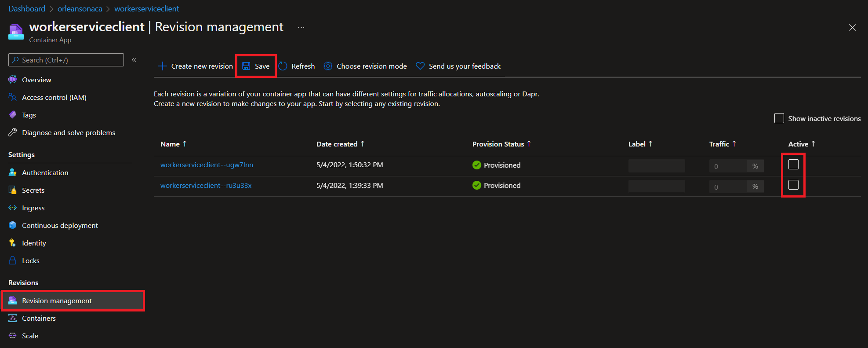Click the green check for ugw7lnn status
The image size is (868, 348).
click(x=477, y=165)
